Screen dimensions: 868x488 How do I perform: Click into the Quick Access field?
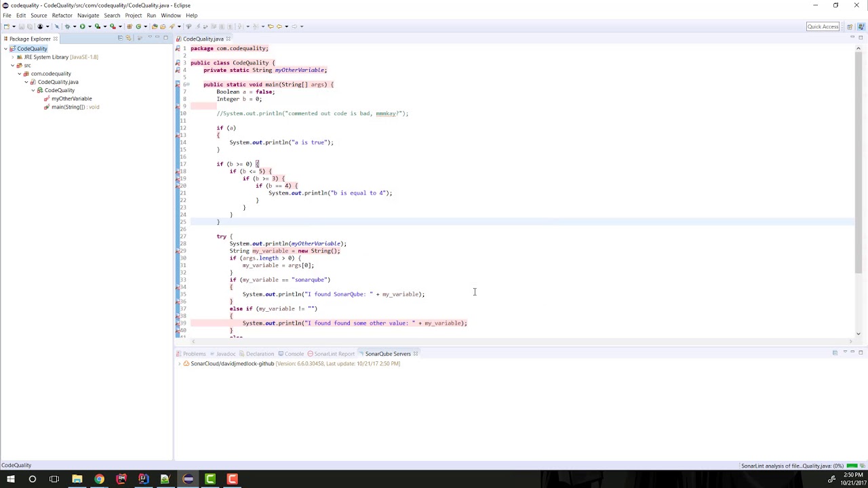[823, 26]
